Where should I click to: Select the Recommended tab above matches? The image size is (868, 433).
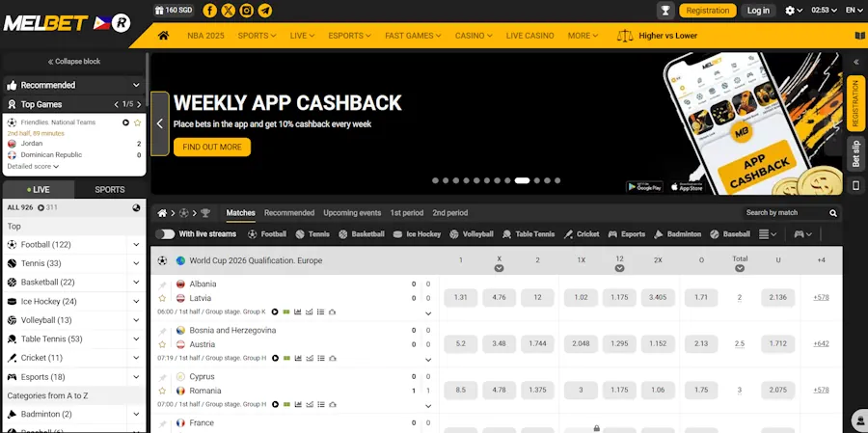[289, 213]
